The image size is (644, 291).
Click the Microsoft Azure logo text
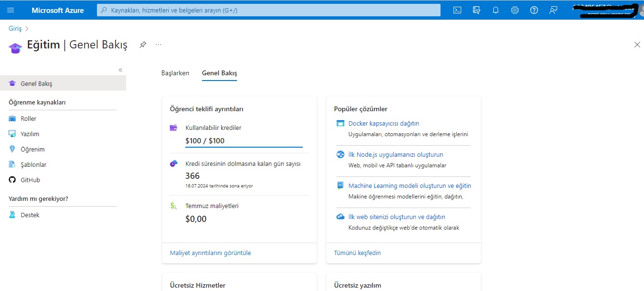(58, 10)
